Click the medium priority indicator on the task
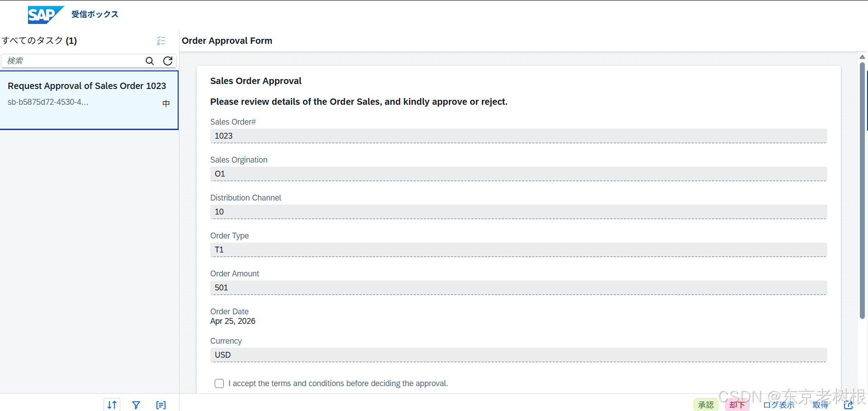 pos(166,103)
